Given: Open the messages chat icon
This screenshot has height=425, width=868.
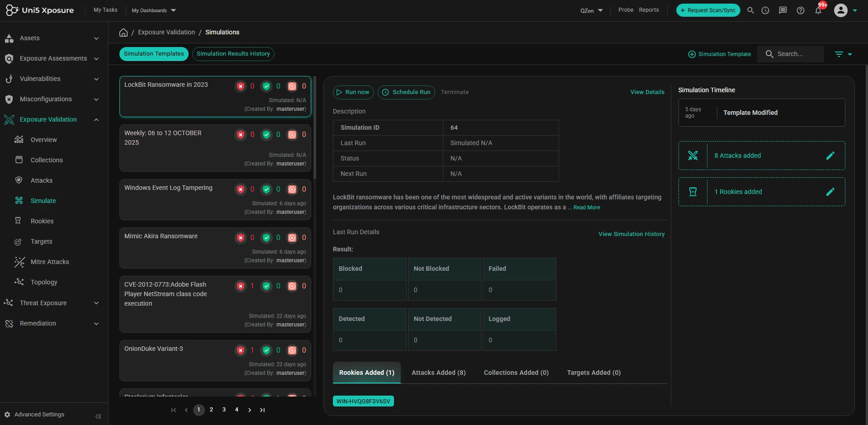Looking at the screenshot, I should coord(783,10).
